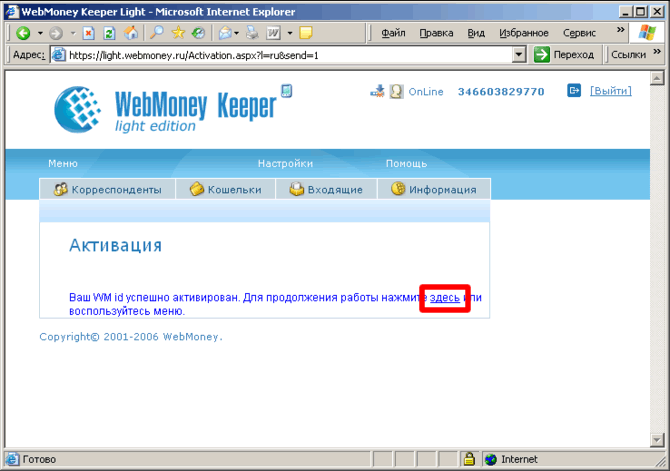Click the scrollbar up arrow
Screen dimensions: 670x471
(657, 78)
